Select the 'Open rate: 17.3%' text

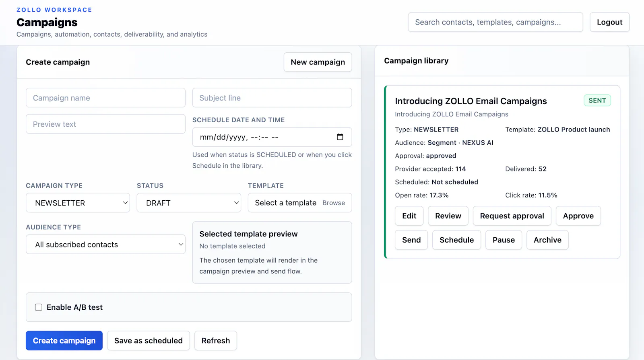pos(422,195)
